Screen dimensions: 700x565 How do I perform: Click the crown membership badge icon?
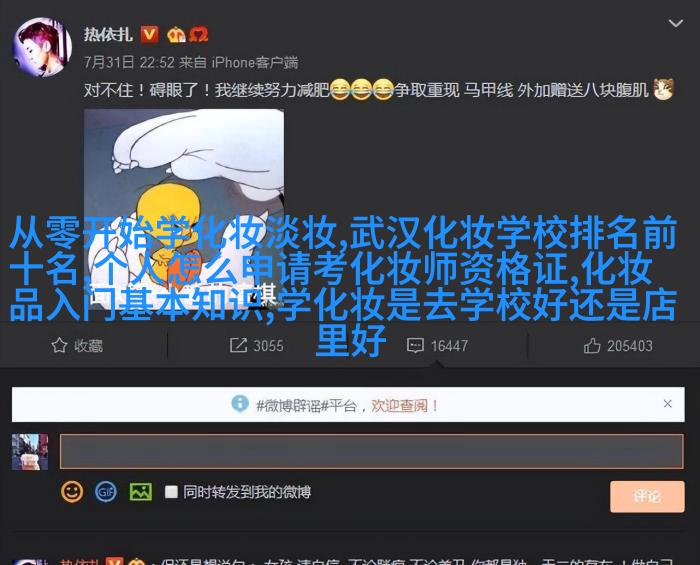[176, 34]
